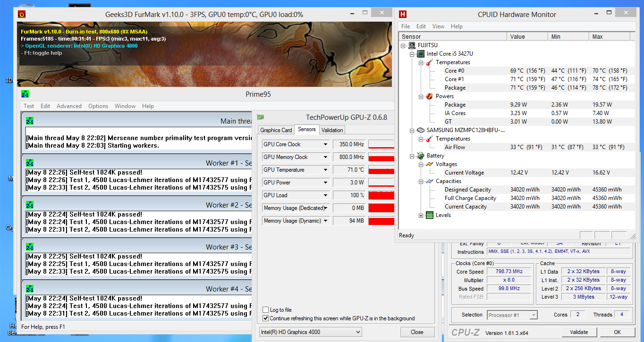Select the Current Voltage row

[517, 173]
